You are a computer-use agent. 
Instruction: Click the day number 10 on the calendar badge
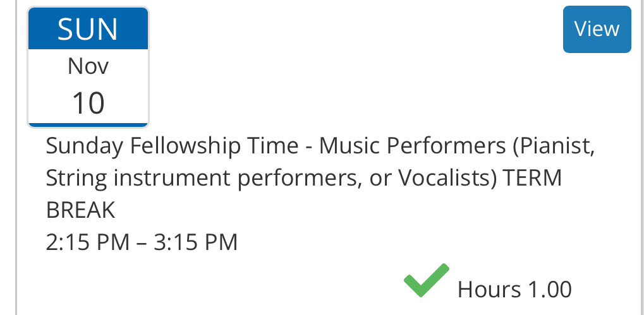coord(88,102)
